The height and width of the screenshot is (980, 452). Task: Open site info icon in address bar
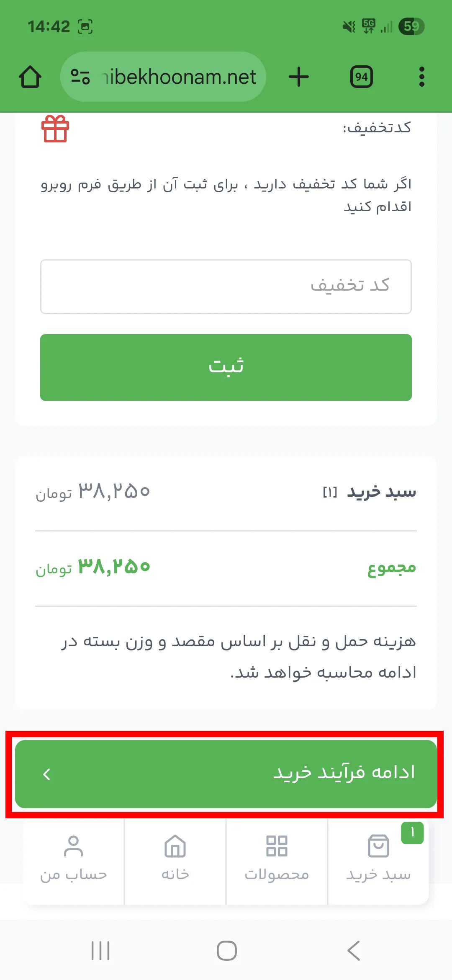pos(80,77)
